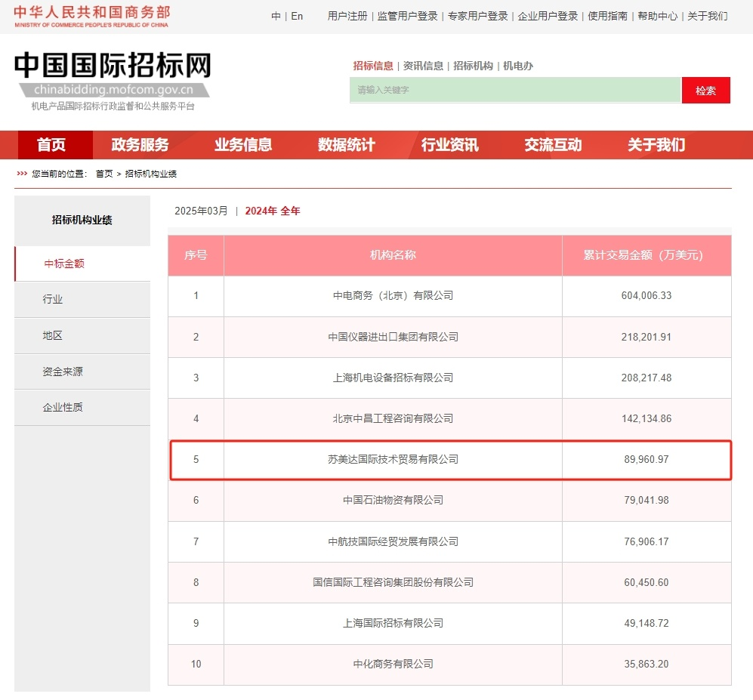This screenshot has height=700, width=753.
Task: Click 中国石油物资有限公司 row name
Action: point(393,501)
